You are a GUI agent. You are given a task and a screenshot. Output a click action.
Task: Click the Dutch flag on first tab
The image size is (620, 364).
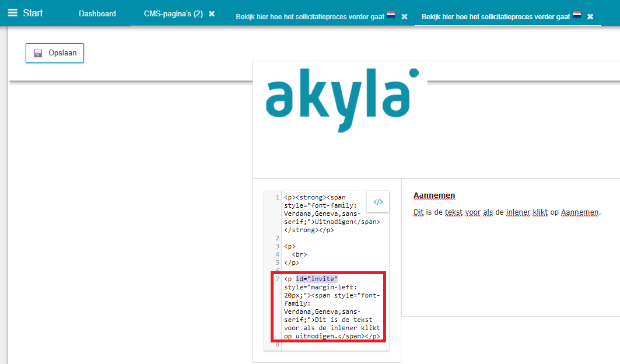[391, 15]
